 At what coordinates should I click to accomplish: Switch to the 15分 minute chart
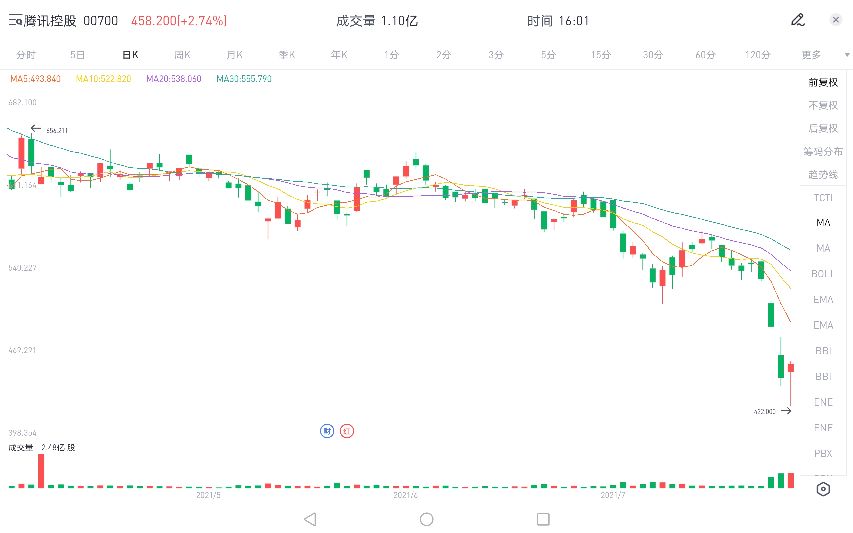pos(601,55)
